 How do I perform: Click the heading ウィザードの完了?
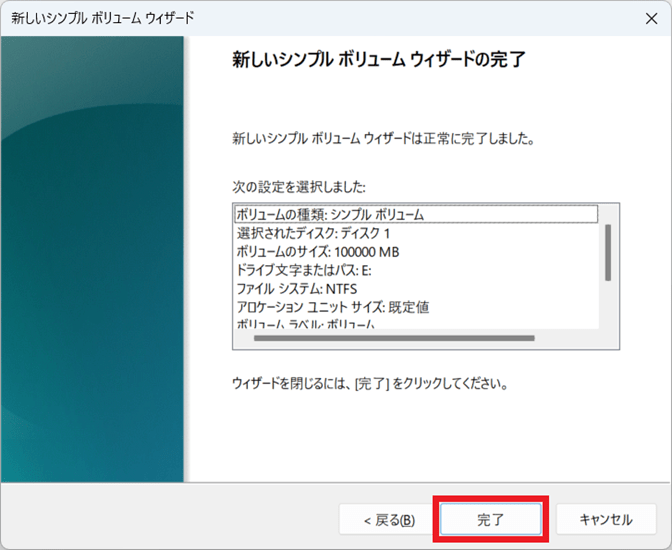(378, 60)
